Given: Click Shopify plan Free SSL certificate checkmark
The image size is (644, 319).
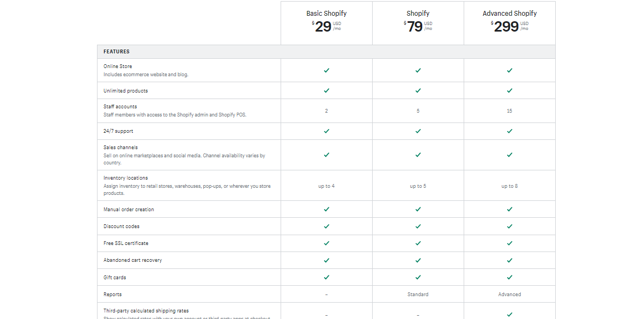Looking at the screenshot, I should pos(418,243).
